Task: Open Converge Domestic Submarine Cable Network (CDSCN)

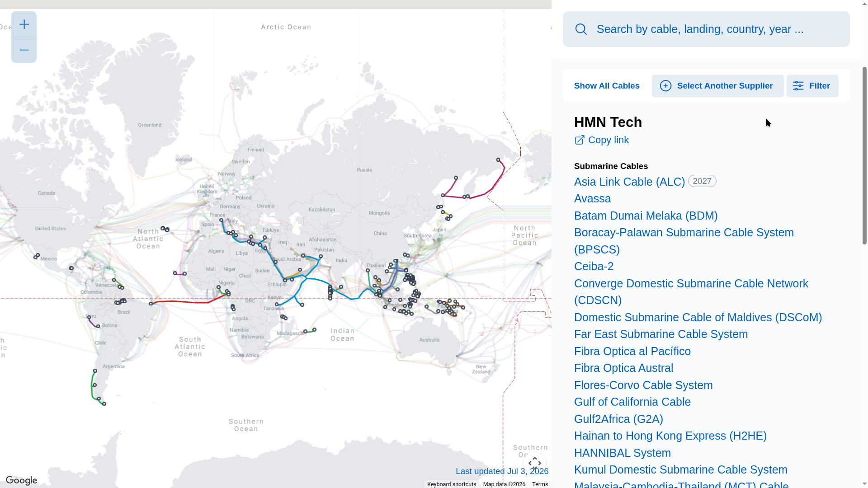Action: (x=691, y=291)
